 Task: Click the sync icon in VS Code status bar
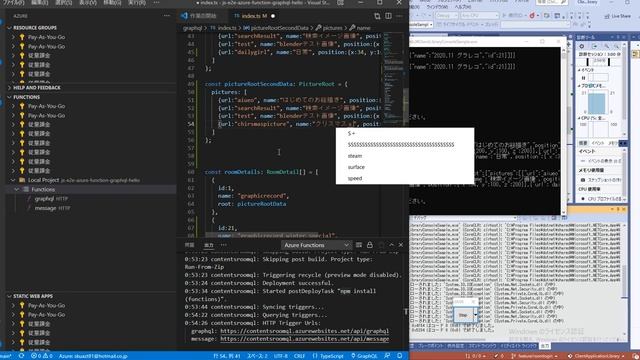21,356
